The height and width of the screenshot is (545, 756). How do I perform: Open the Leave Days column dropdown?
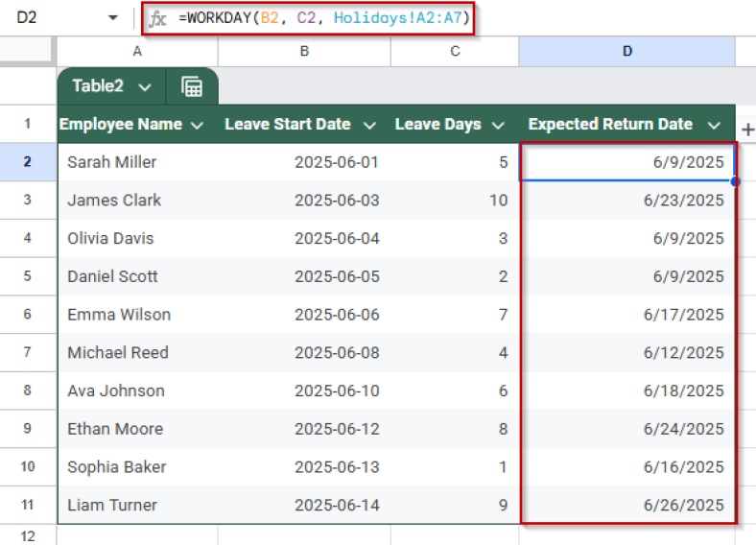498,125
